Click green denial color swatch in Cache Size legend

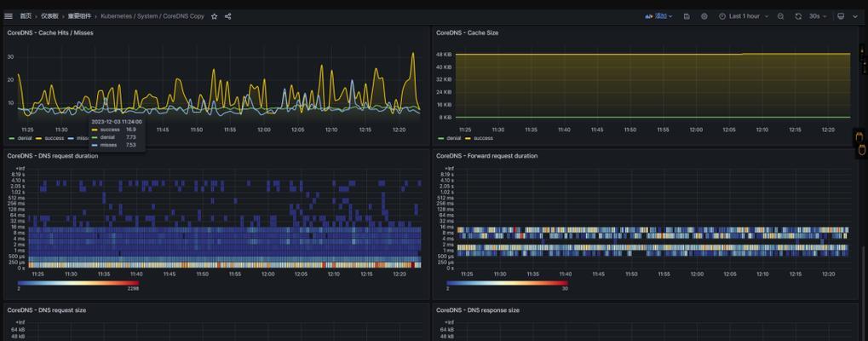[x=441, y=138]
